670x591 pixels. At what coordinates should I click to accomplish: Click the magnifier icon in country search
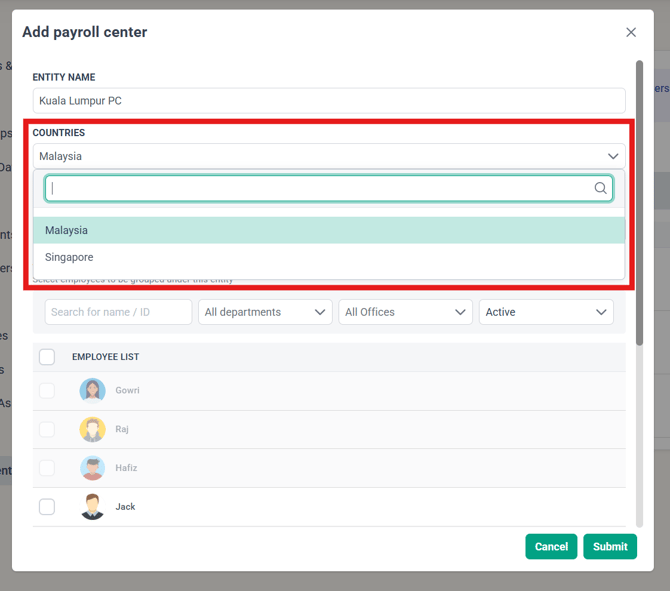(600, 188)
